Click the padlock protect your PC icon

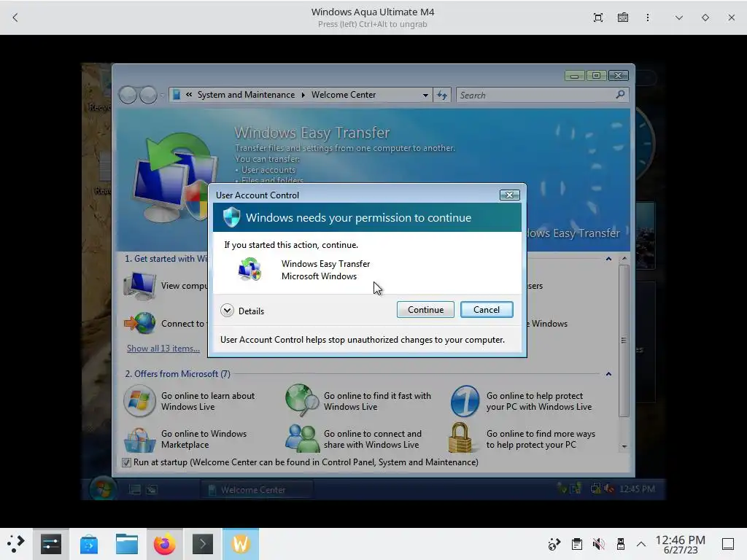pyautogui.click(x=460, y=437)
